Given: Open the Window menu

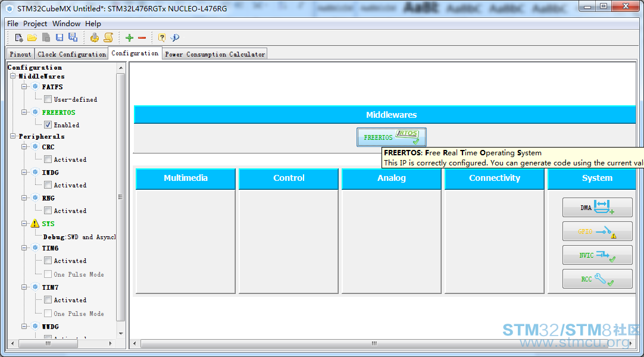Looking at the screenshot, I should 66,23.
